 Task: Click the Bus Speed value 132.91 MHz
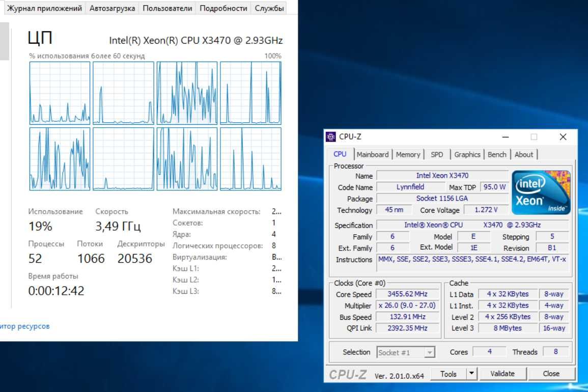[x=407, y=317]
